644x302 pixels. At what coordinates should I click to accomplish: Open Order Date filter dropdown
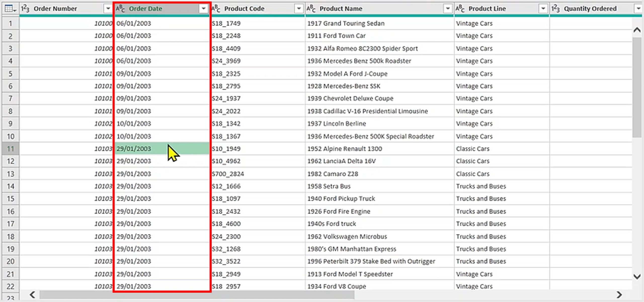[203, 9]
